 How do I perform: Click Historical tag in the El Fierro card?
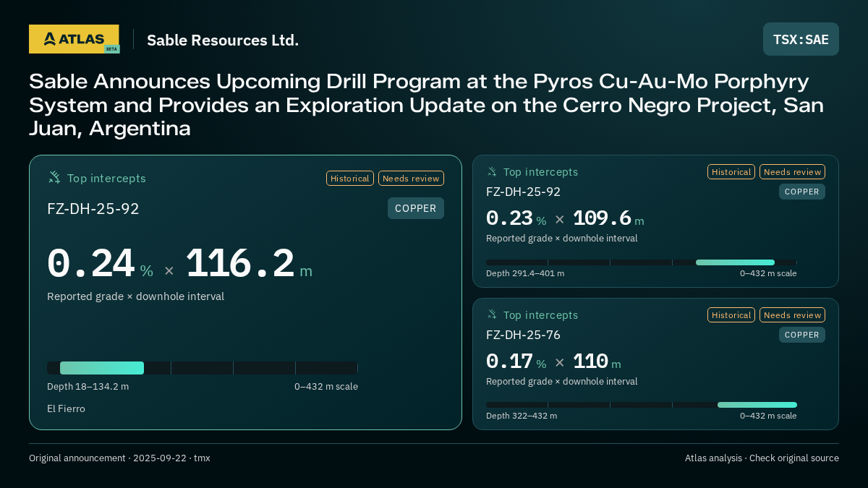[x=350, y=179]
